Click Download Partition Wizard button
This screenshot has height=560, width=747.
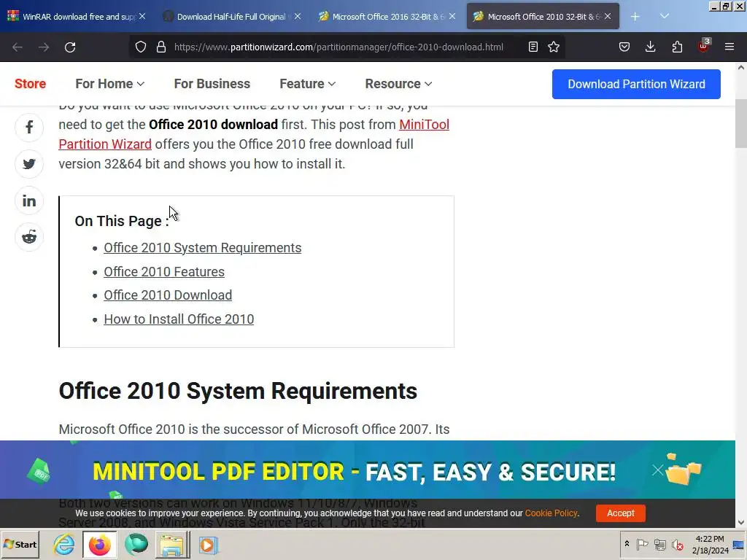[636, 85]
